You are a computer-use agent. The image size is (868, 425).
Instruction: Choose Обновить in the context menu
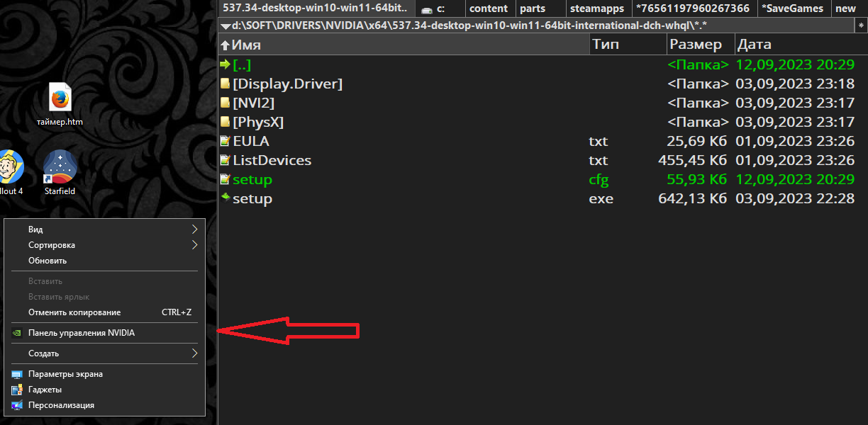click(x=48, y=261)
